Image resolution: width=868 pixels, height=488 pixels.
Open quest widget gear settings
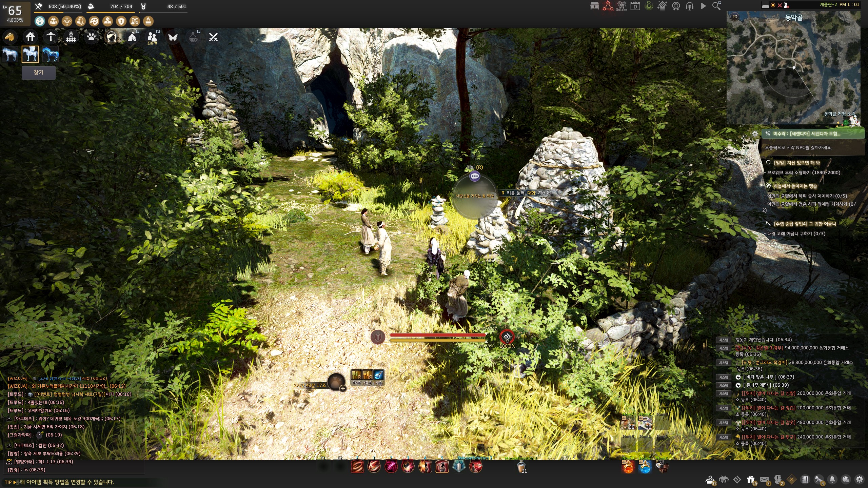click(x=755, y=134)
